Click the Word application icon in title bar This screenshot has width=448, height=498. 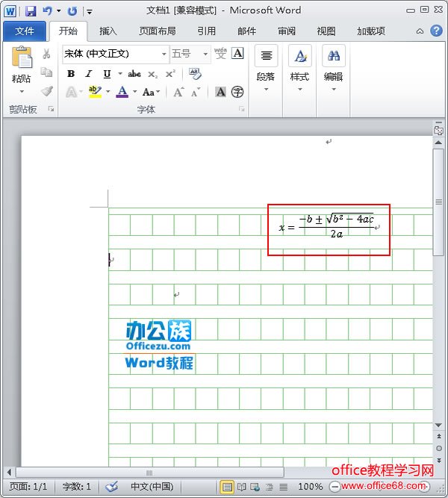(10, 11)
